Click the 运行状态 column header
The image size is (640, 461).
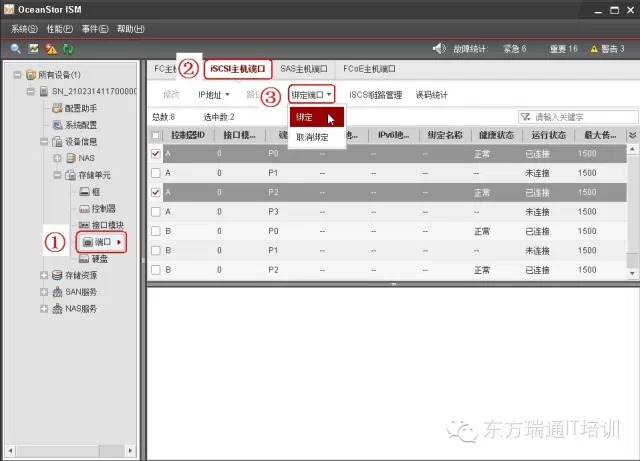[x=548, y=135]
